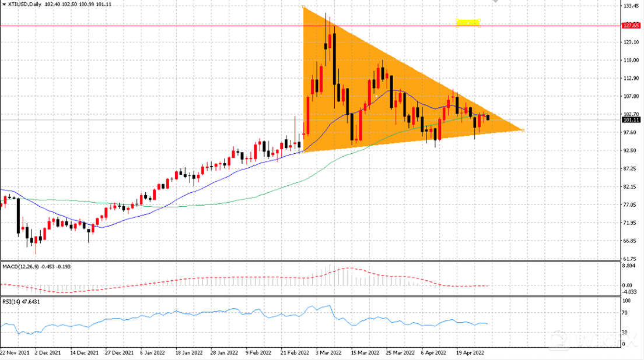Select the triangle's right apex anchor point

(x=523, y=130)
